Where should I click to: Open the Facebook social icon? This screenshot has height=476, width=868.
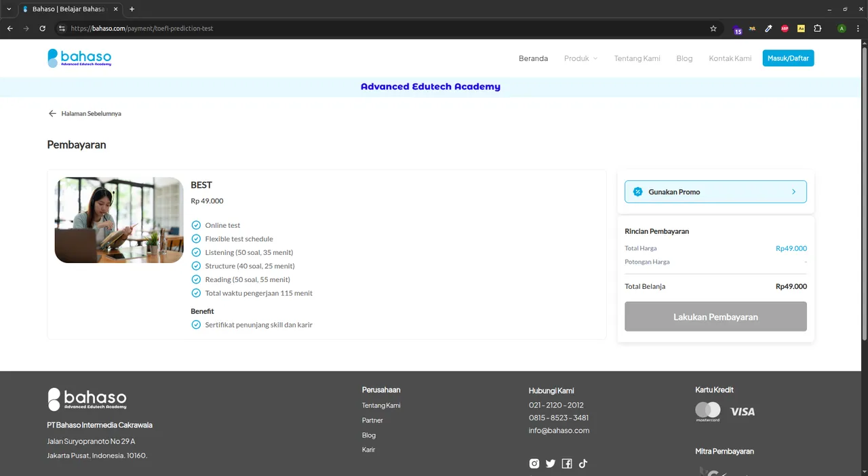click(567, 464)
